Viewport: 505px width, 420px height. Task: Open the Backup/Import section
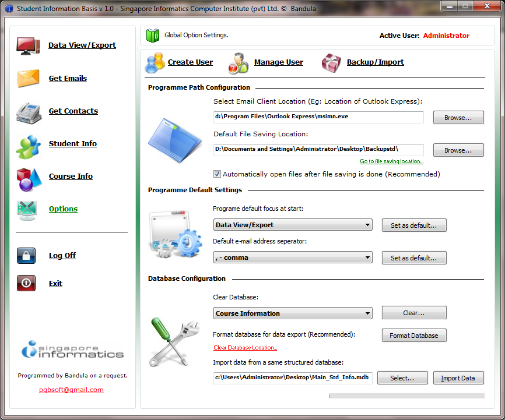coord(375,62)
